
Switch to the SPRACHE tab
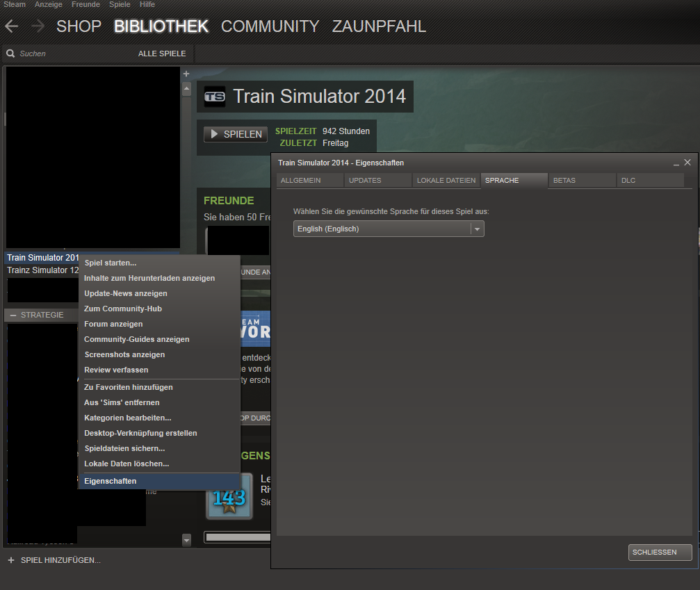click(514, 180)
